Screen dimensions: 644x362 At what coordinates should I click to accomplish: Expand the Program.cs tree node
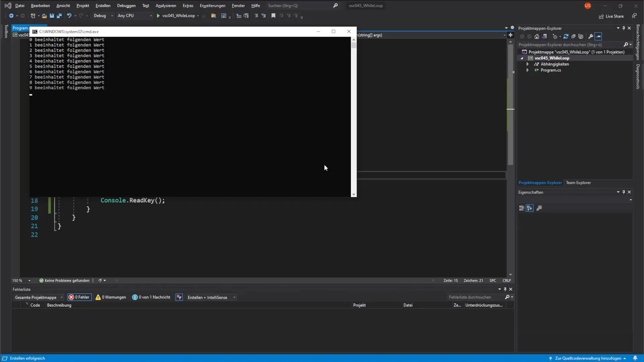528,70
